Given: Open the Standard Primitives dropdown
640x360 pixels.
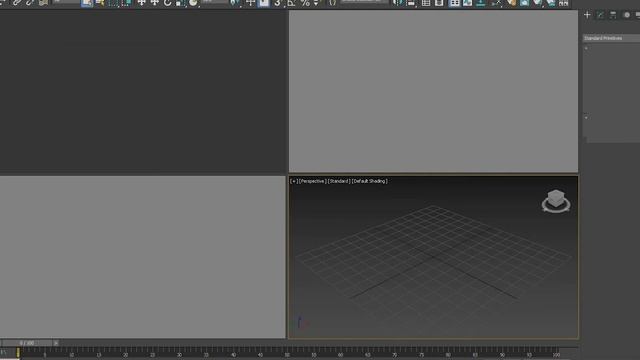Looking at the screenshot, I should tap(611, 38).
